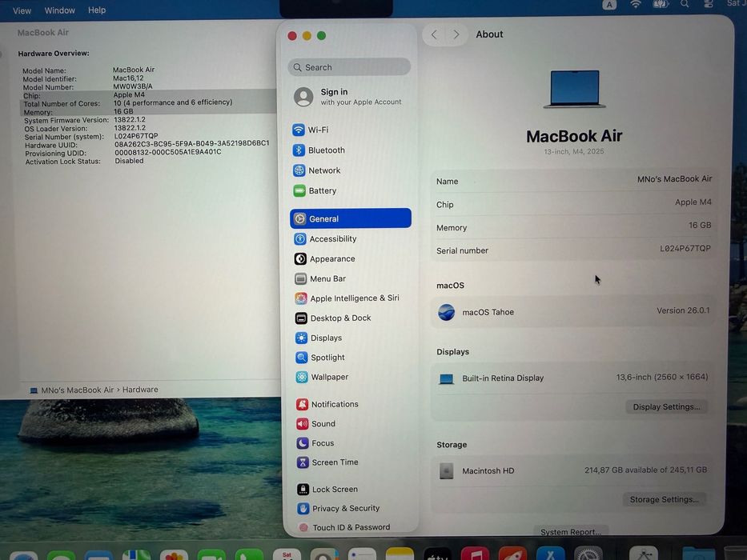Click the settings Search field
The width and height of the screenshot is (747, 560).
pos(349,67)
